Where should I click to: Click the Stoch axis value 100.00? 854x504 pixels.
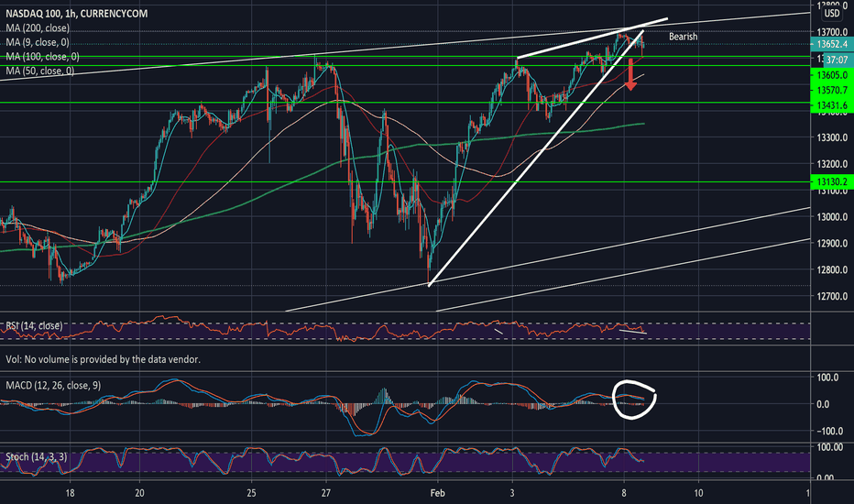coord(830,447)
